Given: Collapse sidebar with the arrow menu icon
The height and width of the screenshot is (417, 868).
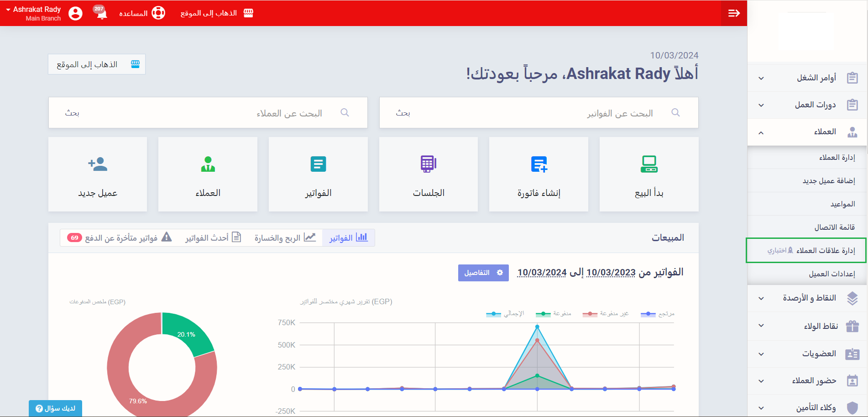Looking at the screenshot, I should [x=734, y=13].
